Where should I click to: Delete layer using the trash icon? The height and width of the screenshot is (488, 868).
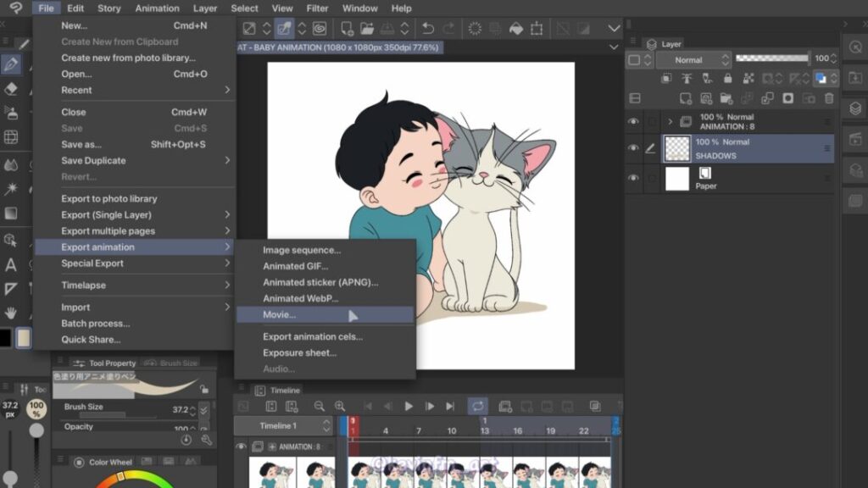[x=829, y=98]
